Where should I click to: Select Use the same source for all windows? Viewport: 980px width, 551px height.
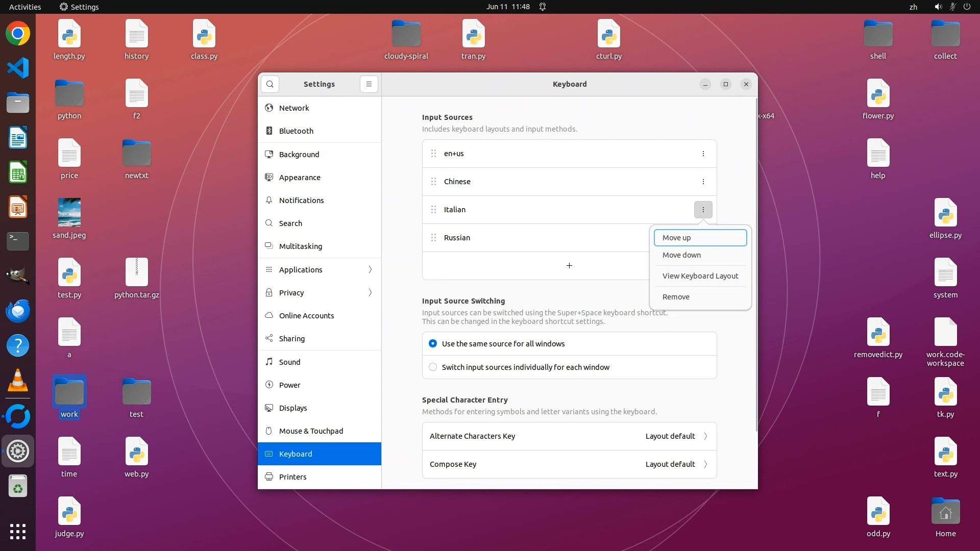433,344
